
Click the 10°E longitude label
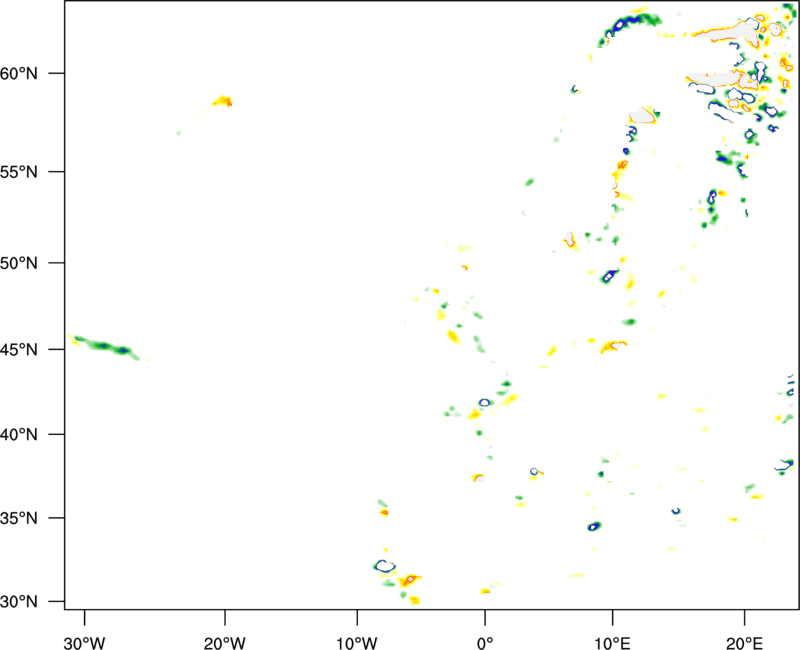612,643
